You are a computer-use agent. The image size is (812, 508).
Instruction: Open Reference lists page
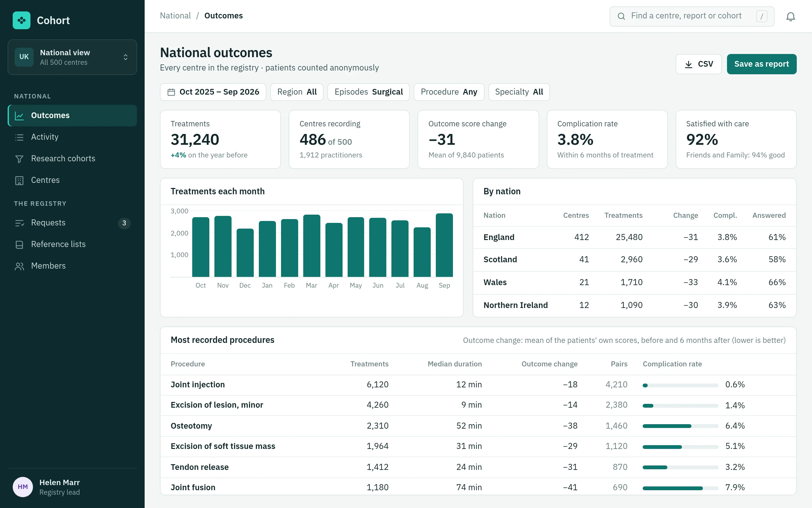(x=72, y=244)
